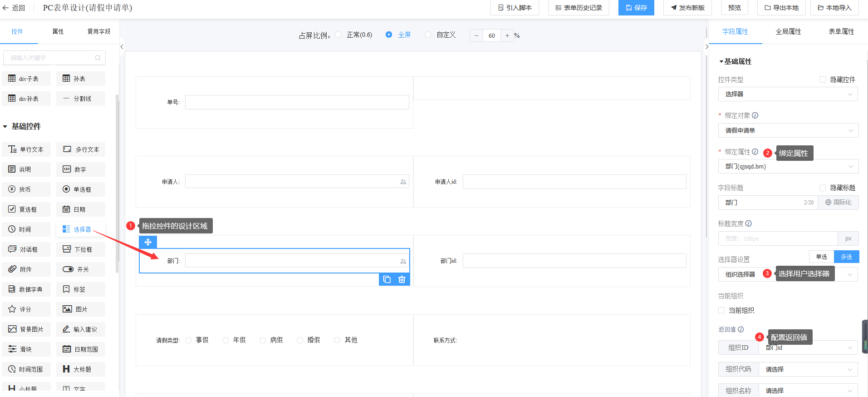This screenshot has width=868, height=397.
Task: Check the 隐藏控件 checkbox
Action: (823, 79)
